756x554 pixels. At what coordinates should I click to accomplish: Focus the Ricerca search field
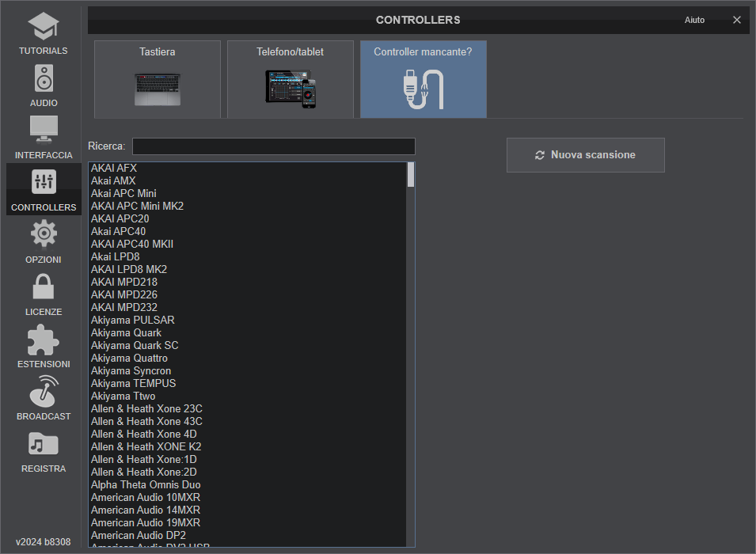coord(273,146)
